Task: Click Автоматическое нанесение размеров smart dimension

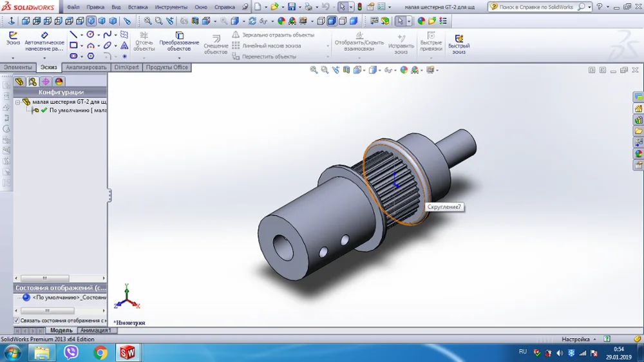Action: [x=44, y=41]
